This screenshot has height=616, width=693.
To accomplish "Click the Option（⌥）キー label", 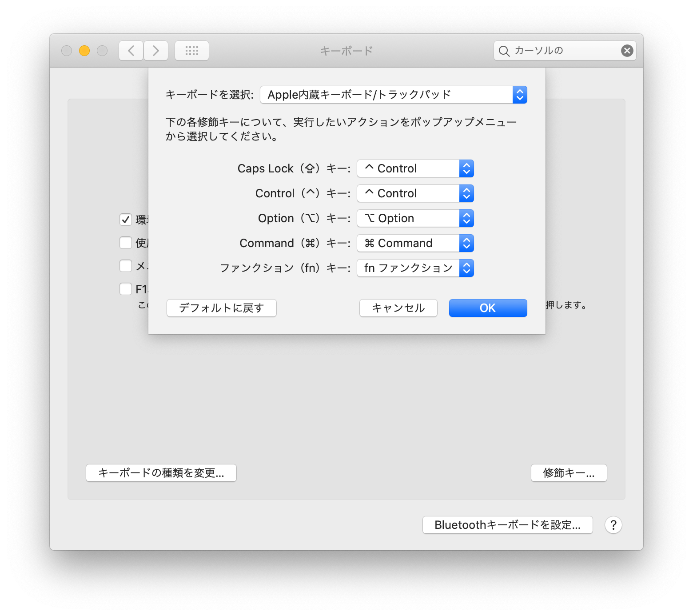I will (x=305, y=218).
